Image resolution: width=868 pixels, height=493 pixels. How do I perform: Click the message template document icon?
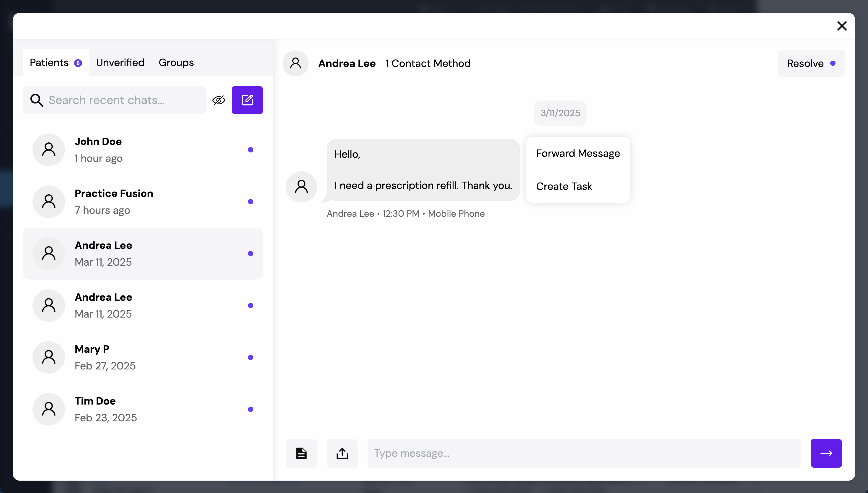pos(301,453)
